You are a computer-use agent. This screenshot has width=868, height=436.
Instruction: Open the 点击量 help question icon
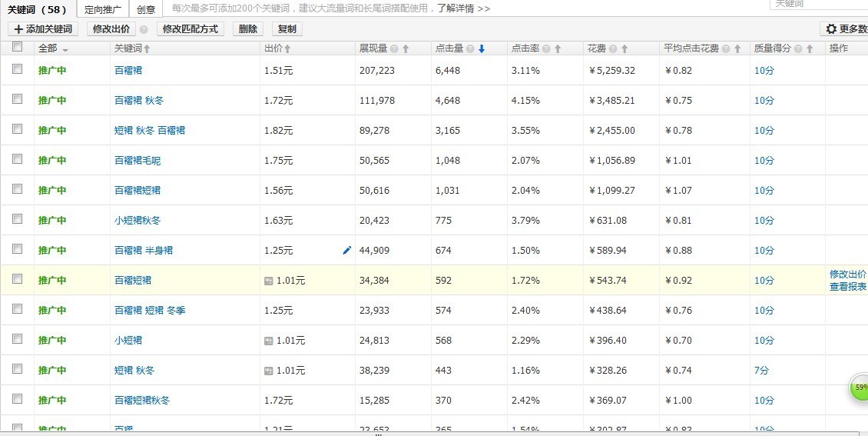[x=470, y=48]
